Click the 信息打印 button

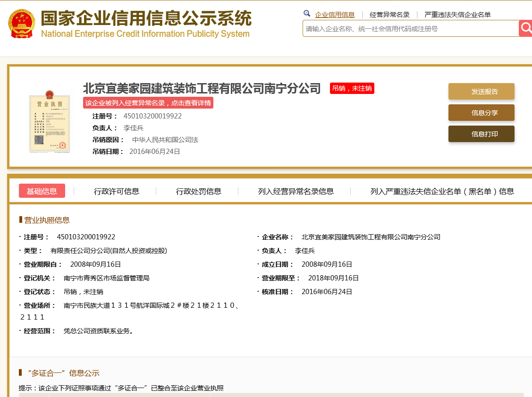[x=481, y=134]
